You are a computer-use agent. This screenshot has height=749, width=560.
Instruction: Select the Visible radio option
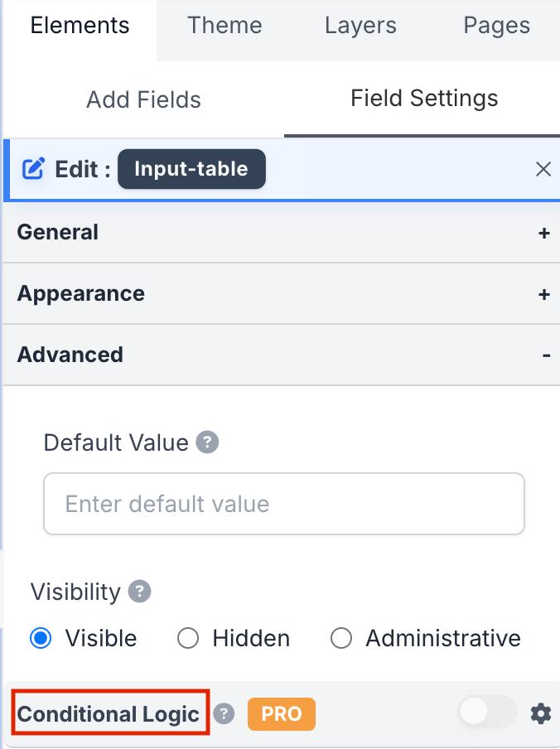pos(41,638)
